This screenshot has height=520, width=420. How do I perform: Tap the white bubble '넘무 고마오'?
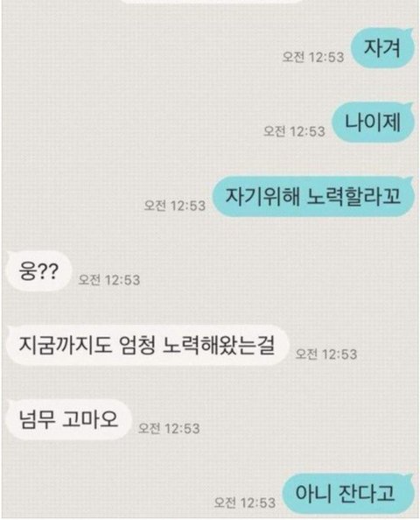coord(68,420)
